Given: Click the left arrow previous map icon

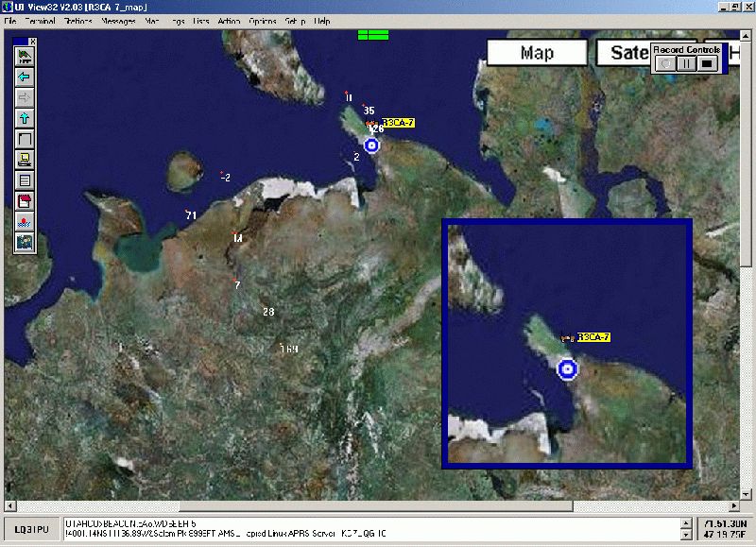Looking at the screenshot, I should click(25, 77).
